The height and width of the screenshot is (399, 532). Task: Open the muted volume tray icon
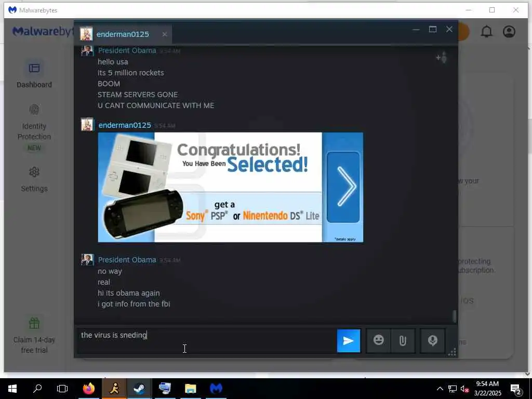tap(465, 389)
